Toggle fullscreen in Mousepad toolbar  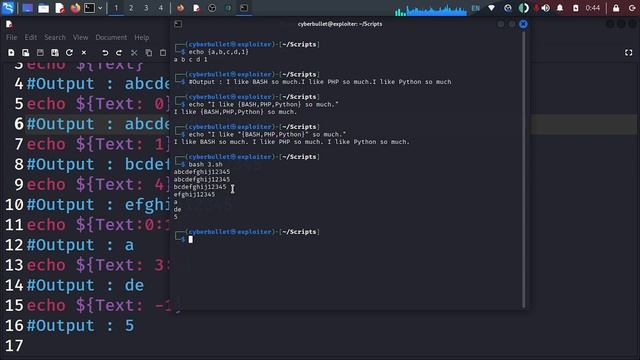coord(629,53)
